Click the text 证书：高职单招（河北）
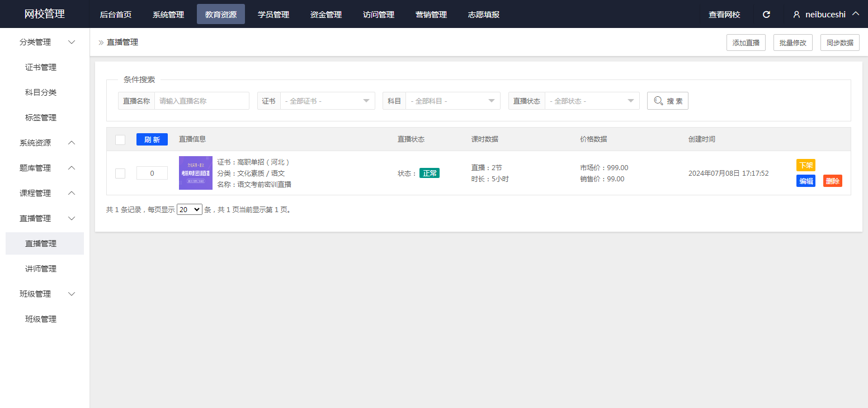 pyautogui.click(x=254, y=162)
